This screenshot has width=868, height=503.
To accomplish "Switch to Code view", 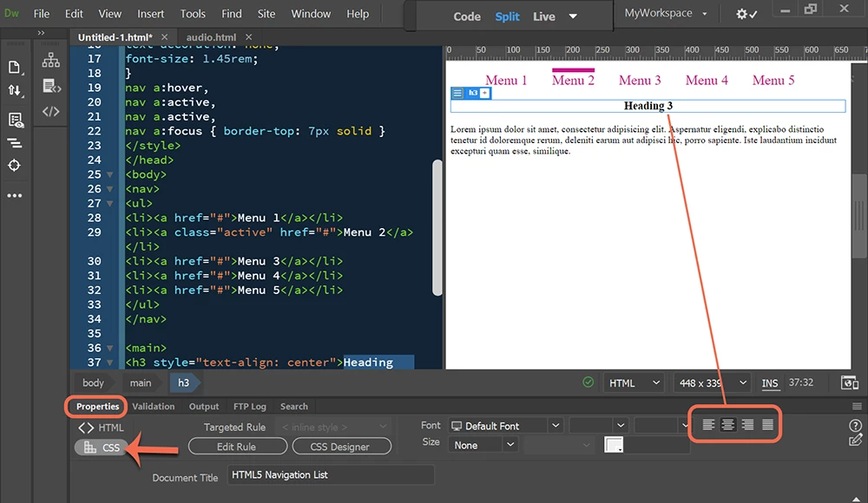I will pyautogui.click(x=467, y=16).
